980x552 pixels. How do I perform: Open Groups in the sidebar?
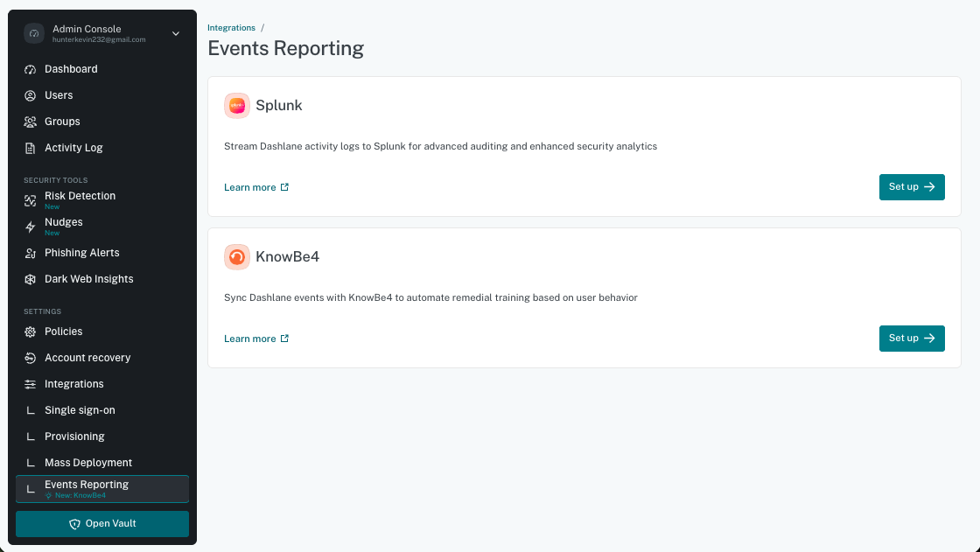tap(102, 122)
